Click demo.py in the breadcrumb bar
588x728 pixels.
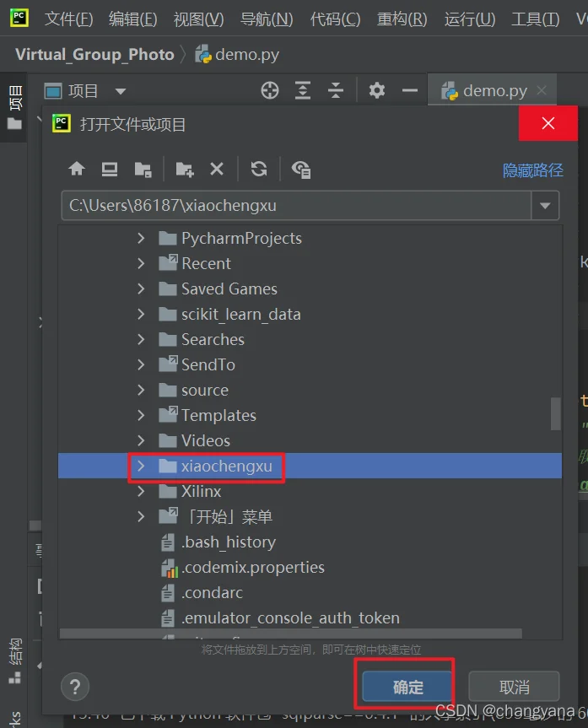pos(237,54)
